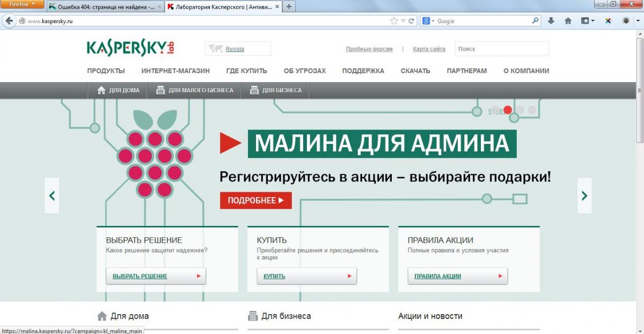Open the ГДЕ КУПИТЬ menu
This screenshot has height=334, width=644.
(x=246, y=71)
